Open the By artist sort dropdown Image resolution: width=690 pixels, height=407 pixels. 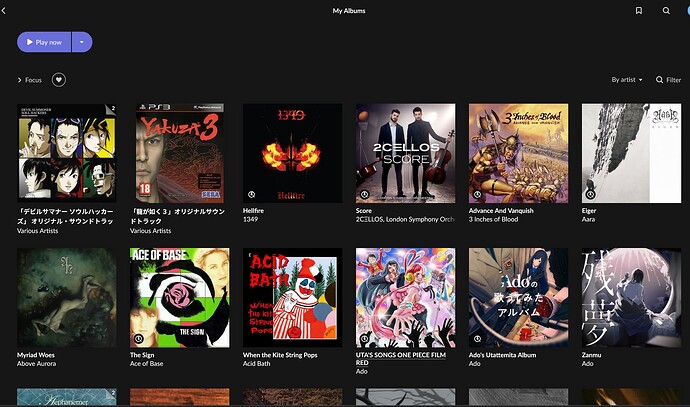coord(627,79)
